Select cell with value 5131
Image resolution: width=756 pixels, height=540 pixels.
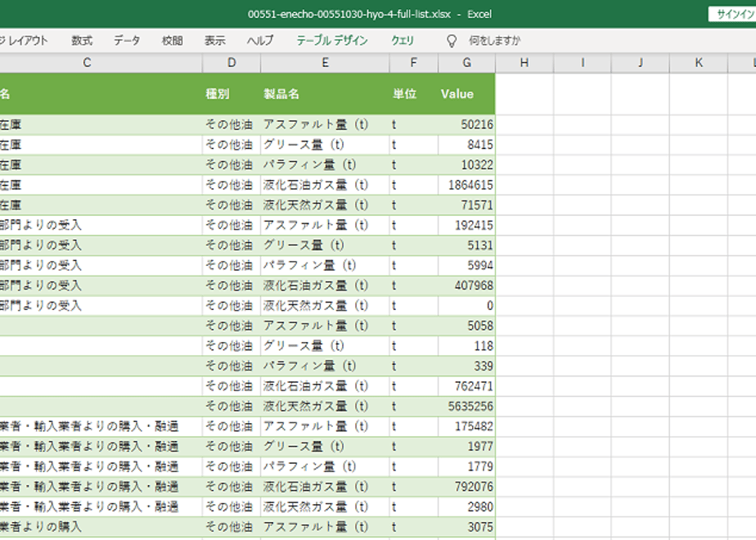pyautogui.click(x=466, y=245)
